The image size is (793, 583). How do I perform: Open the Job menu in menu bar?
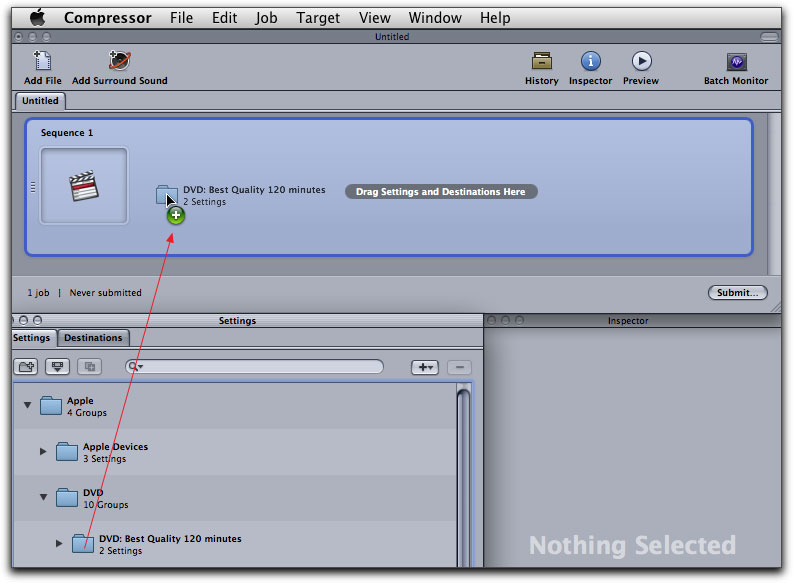266,18
